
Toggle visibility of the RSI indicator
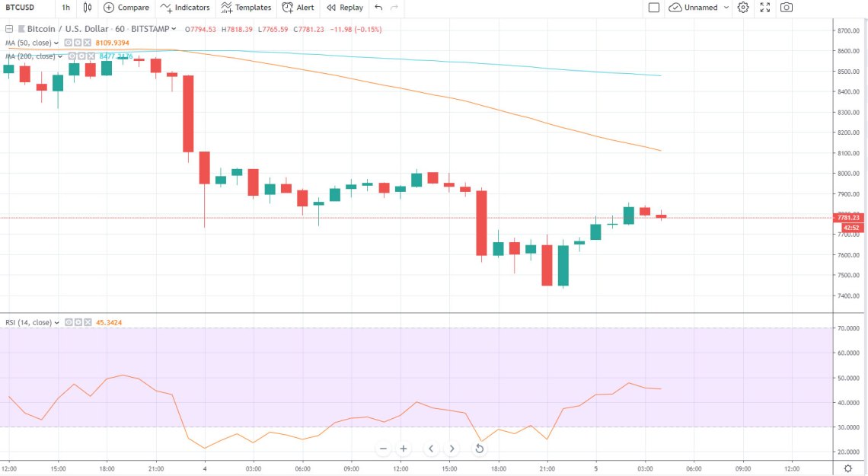67,322
